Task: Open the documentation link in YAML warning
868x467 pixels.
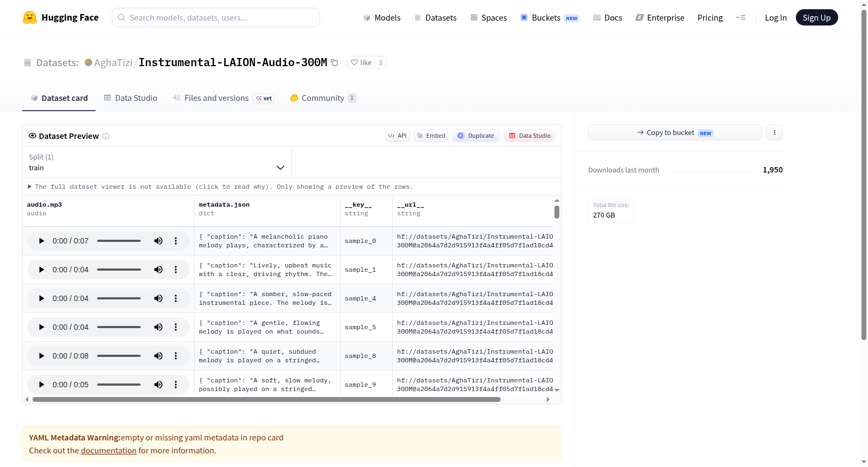Action: (108, 451)
